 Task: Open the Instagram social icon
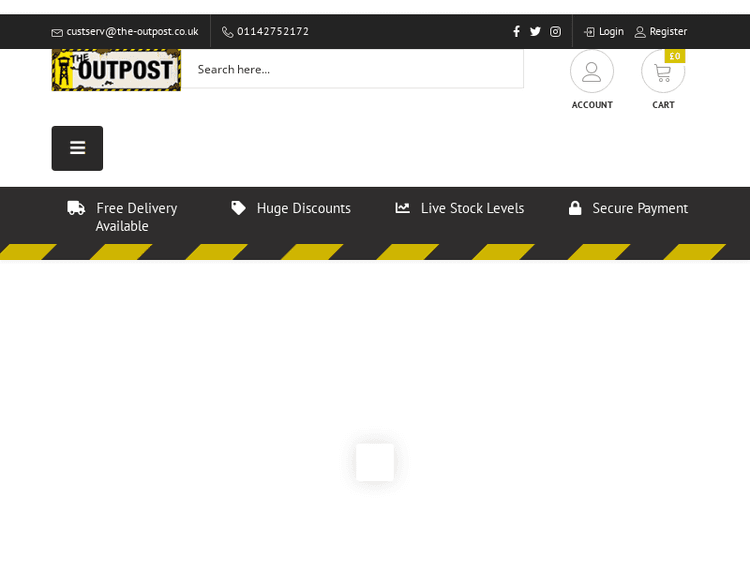555,31
